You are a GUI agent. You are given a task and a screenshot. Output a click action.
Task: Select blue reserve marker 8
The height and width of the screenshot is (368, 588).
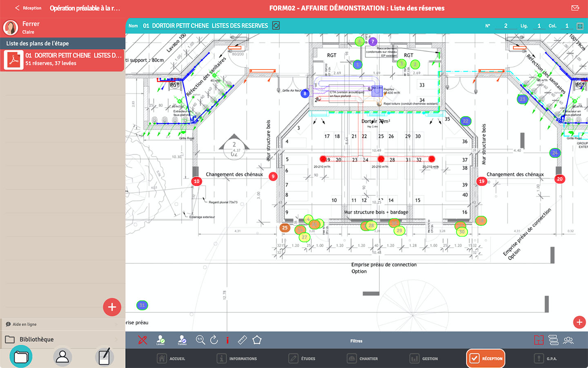(305, 94)
